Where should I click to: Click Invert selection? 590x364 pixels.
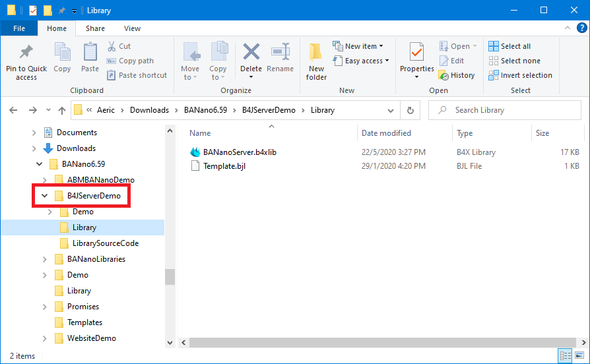click(x=521, y=75)
